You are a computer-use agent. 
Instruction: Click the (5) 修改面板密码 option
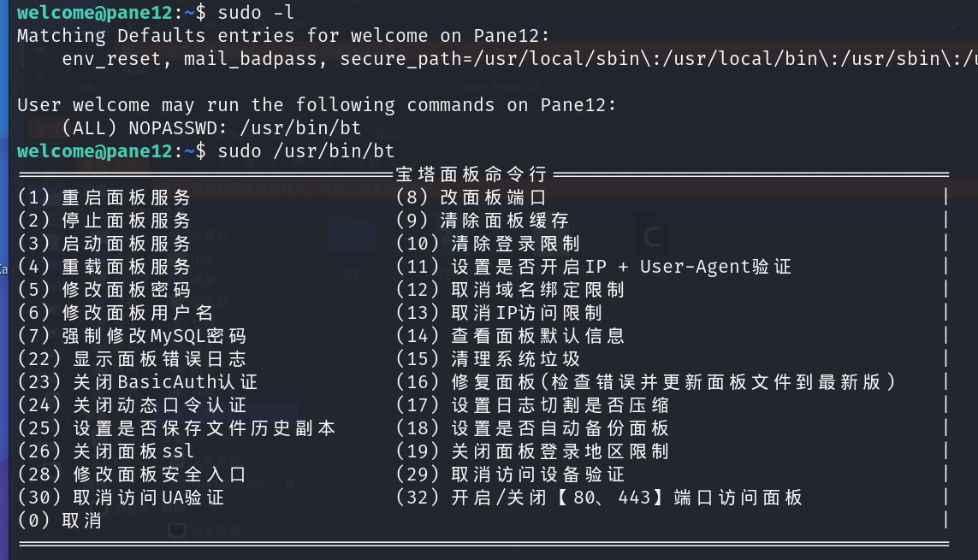(104, 290)
